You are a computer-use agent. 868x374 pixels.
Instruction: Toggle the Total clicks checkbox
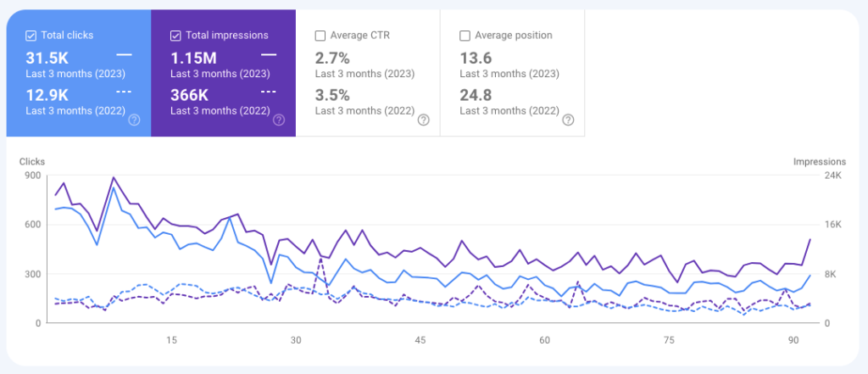pos(31,36)
